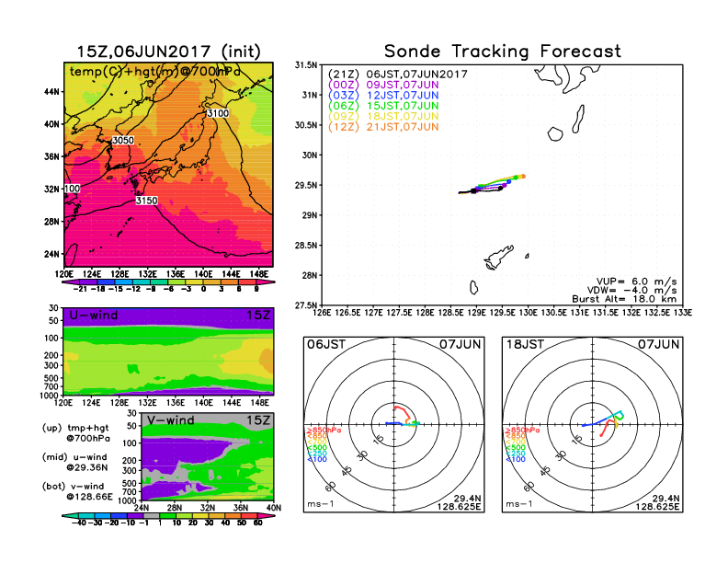Click the "15Z" label in the V-wind panel
This screenshot has height=563, width=728.
click(x=258, y=420)
